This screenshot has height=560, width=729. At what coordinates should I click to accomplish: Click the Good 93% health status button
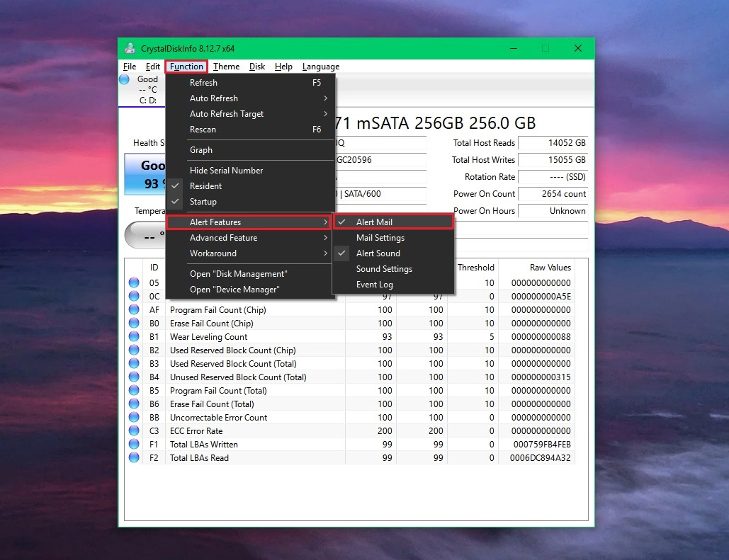(145, 174)
